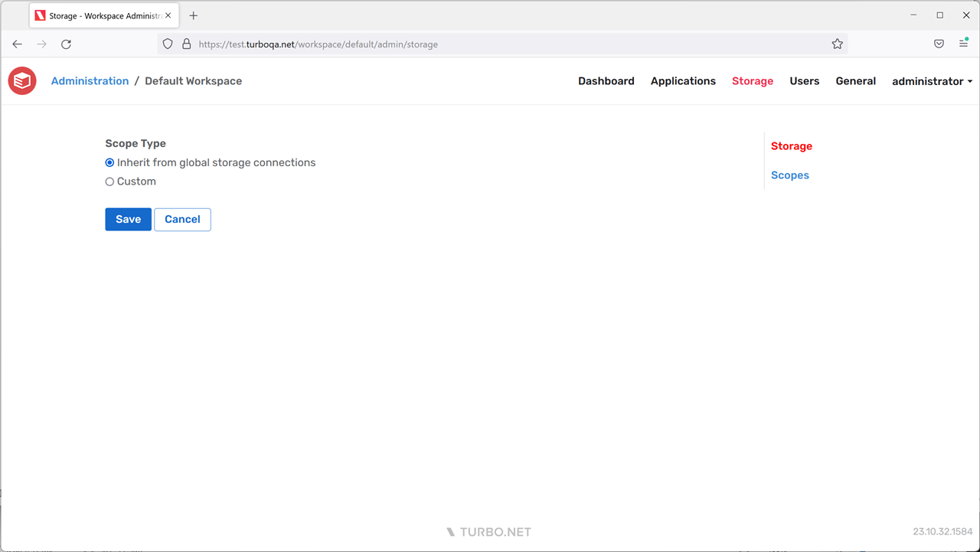The image size is (980, 552).
Task: Click the Administration breadcrumb link
Action: (x=90, y=81)
